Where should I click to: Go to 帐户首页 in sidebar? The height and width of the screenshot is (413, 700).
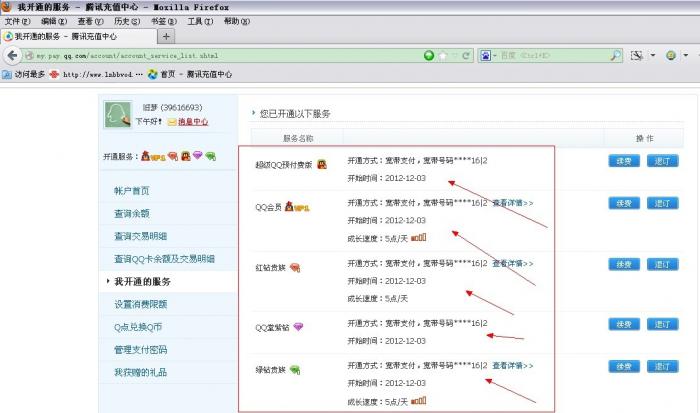[x=132, y=191]
